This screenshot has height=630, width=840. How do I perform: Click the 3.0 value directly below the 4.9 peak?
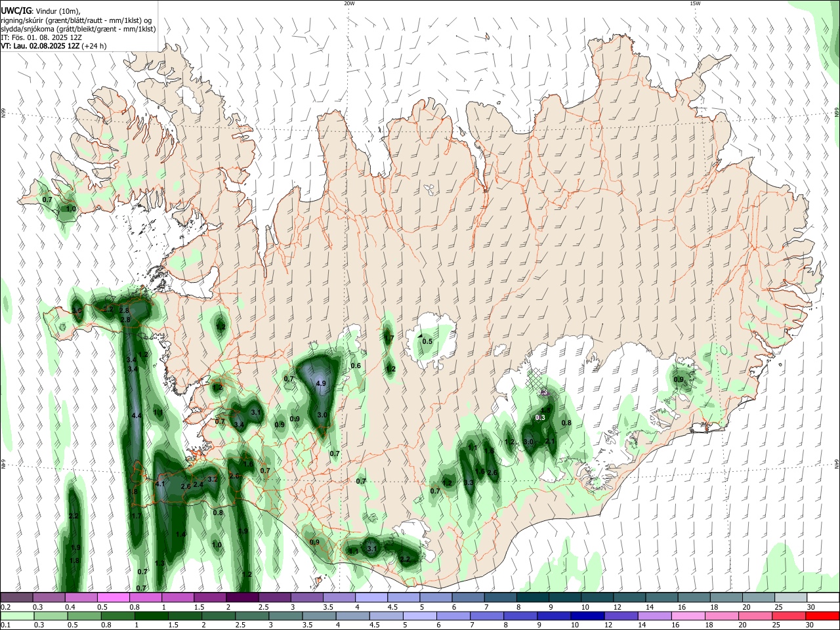pos(322,415)
